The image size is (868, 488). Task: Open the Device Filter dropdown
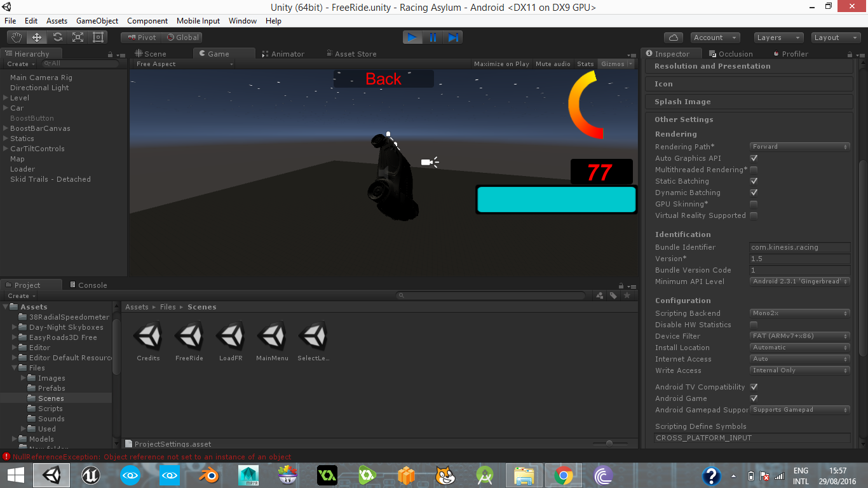pos(800,336)
